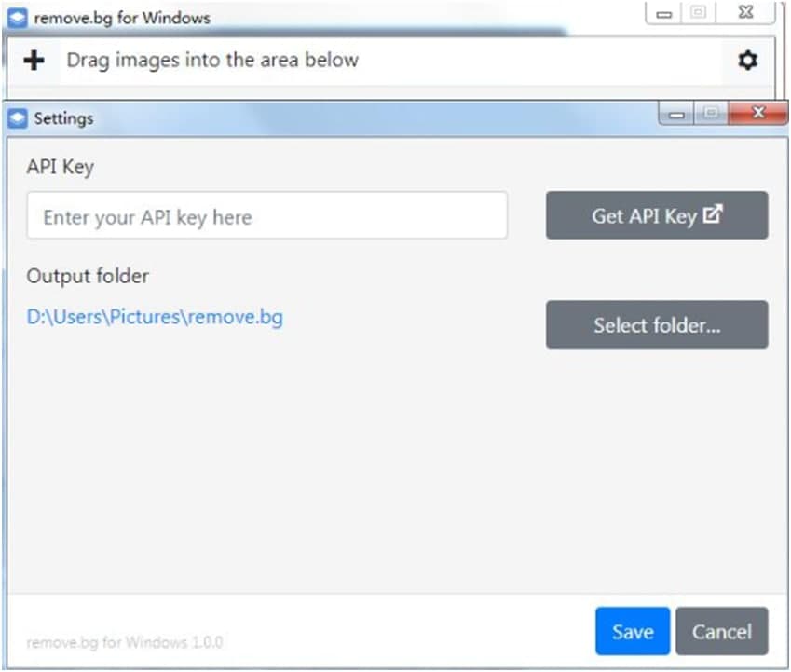Click the Drag images into the area text

pos(212,61)
